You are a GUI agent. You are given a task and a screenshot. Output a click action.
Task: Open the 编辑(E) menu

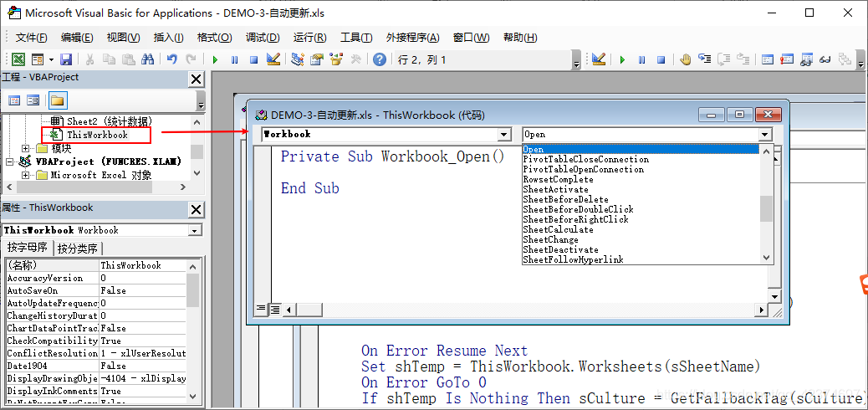click(77, 38)
